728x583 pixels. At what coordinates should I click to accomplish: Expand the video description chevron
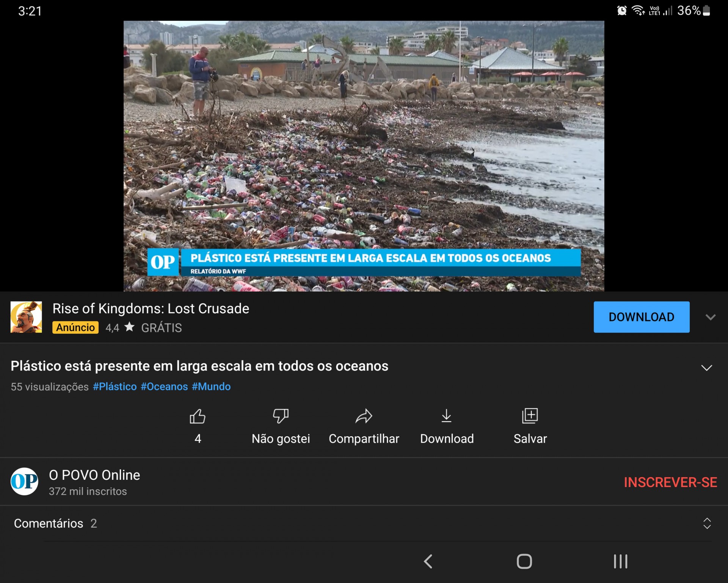(x=706, y=368)
